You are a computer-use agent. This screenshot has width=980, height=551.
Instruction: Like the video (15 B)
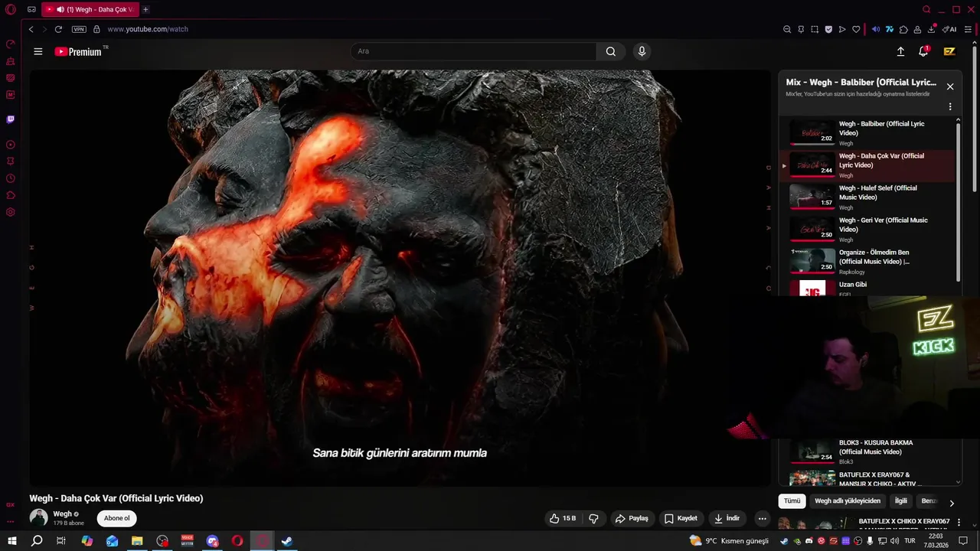563,518
